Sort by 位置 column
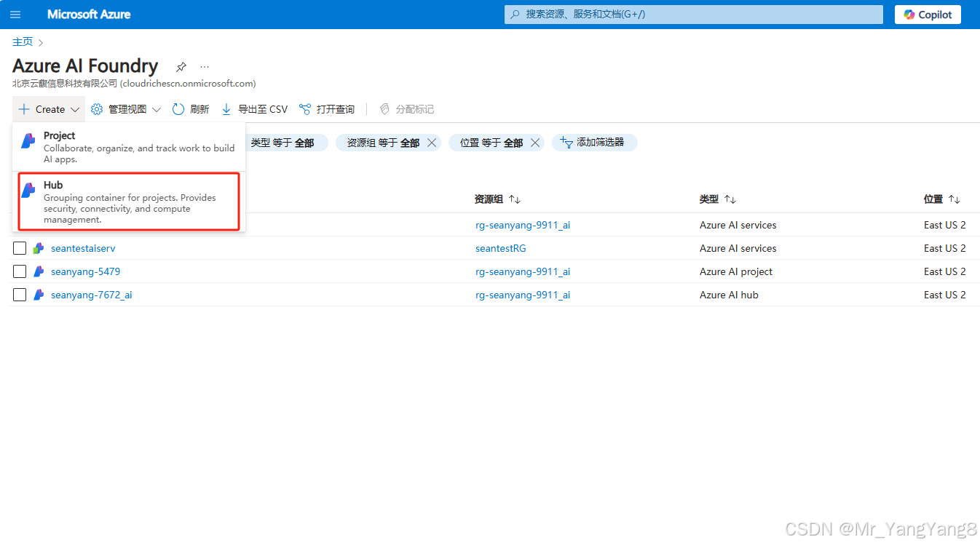 coord(942,199)
